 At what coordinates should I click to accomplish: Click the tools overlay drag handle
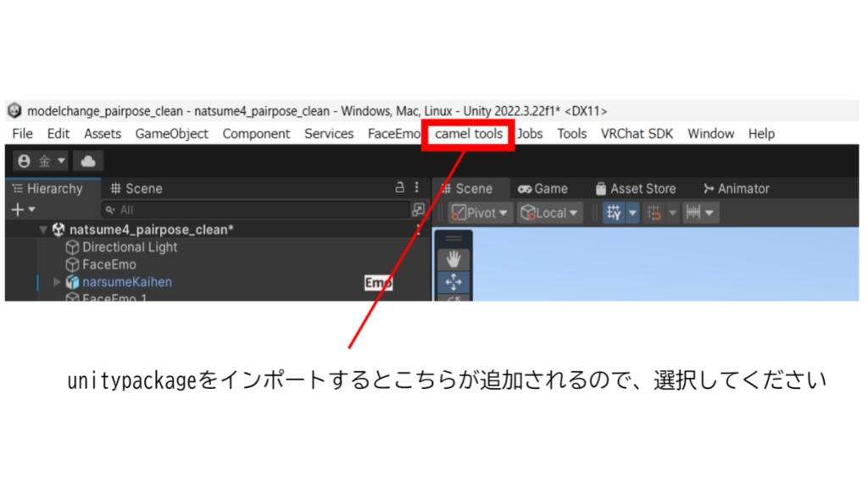pos(453,238)
